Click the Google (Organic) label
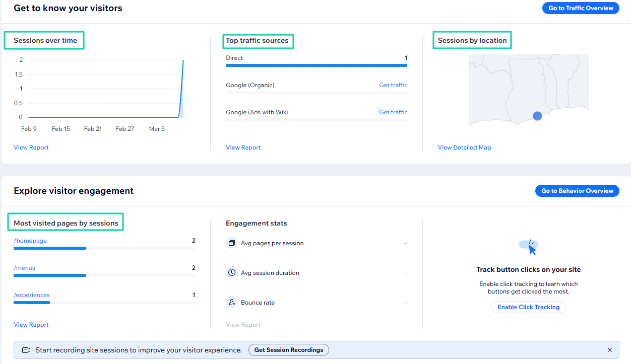631x364 pixels. [250, 85]
